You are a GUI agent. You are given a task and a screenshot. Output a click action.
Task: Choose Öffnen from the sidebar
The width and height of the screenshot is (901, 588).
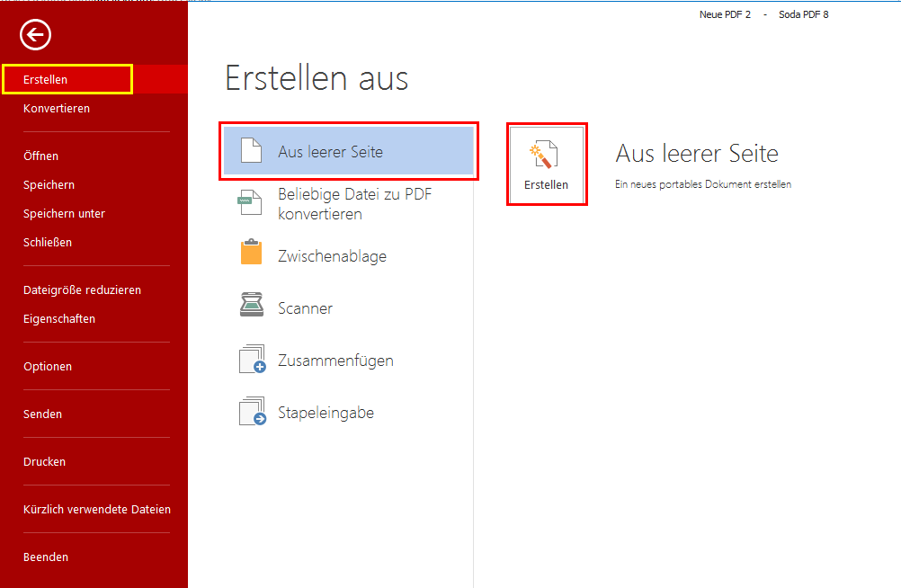[x=41, y=156]
